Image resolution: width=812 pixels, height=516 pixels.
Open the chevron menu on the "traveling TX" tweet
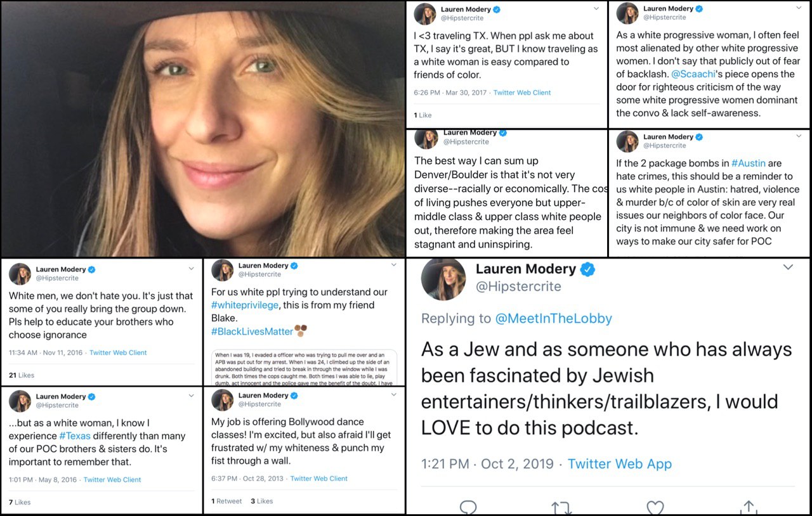(596, 9)
